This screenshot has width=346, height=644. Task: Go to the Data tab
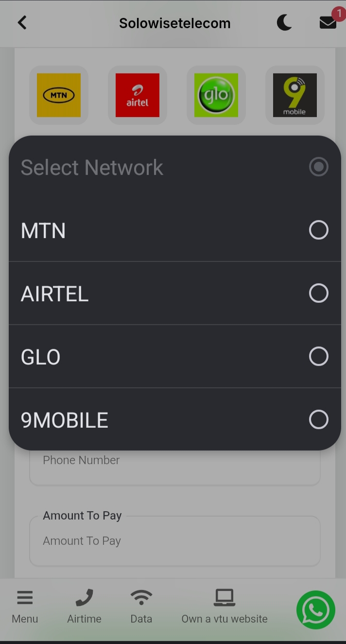click(141, 607)
